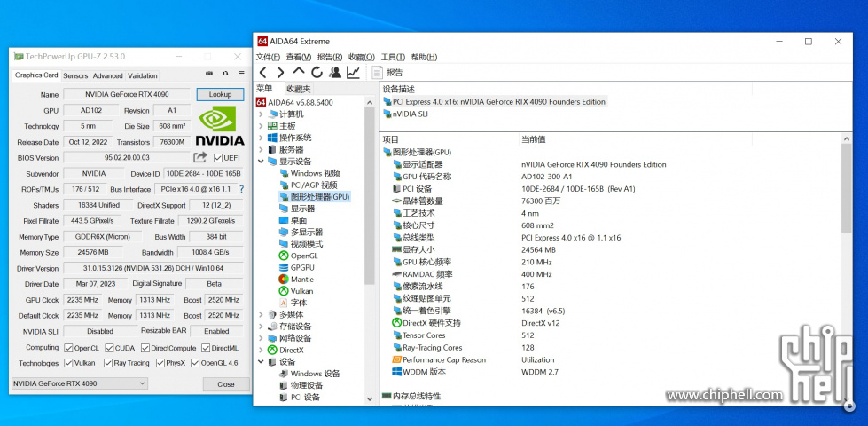Toggle the PhysX checkbox
Viewport: 868px width, 426px height.
pos(160,363)
